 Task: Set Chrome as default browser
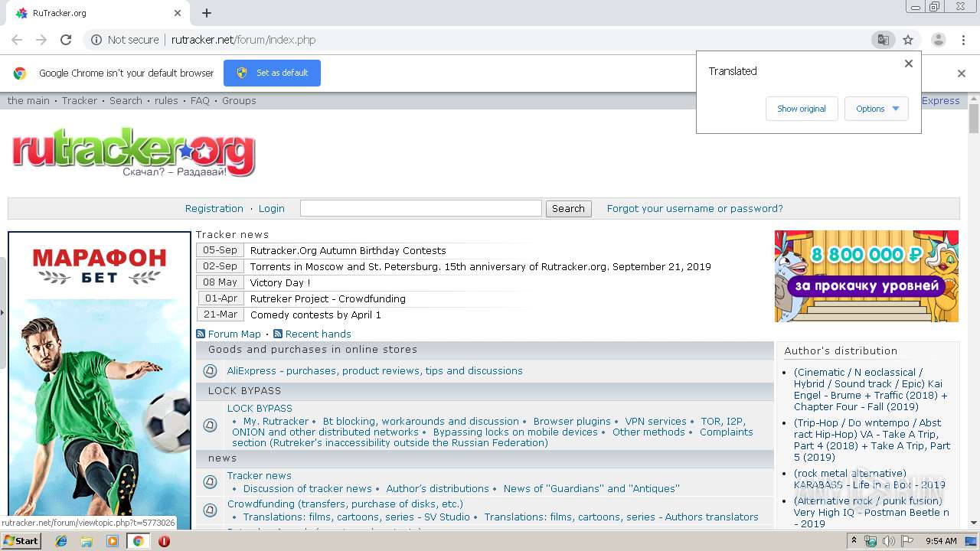tap(272, 73)
